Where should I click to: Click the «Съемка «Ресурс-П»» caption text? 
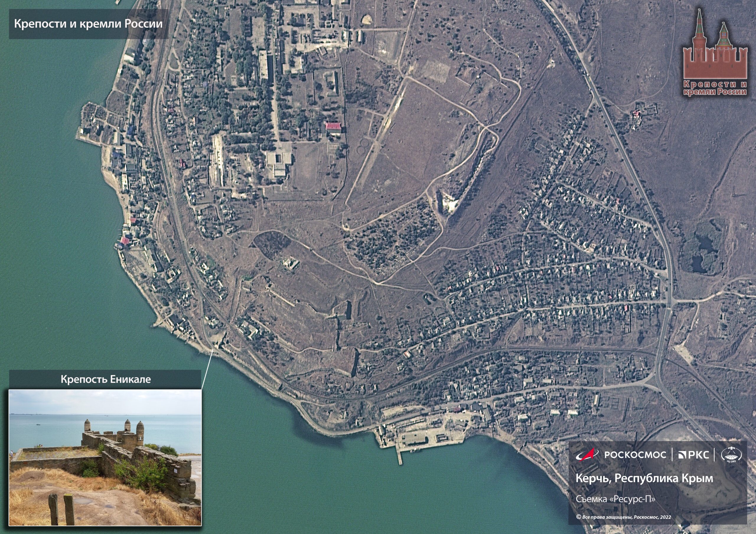point(615,499)
